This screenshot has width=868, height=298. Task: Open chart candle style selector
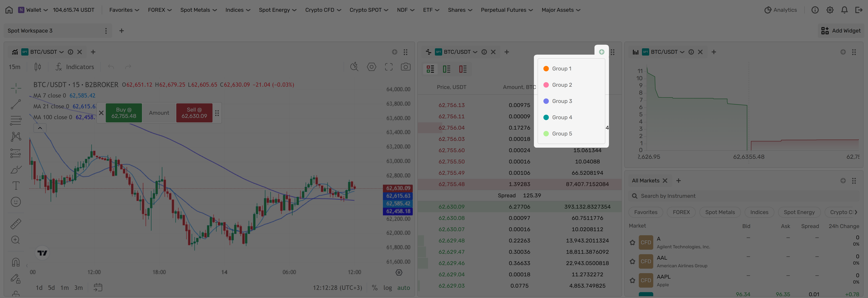pos(38,67)
